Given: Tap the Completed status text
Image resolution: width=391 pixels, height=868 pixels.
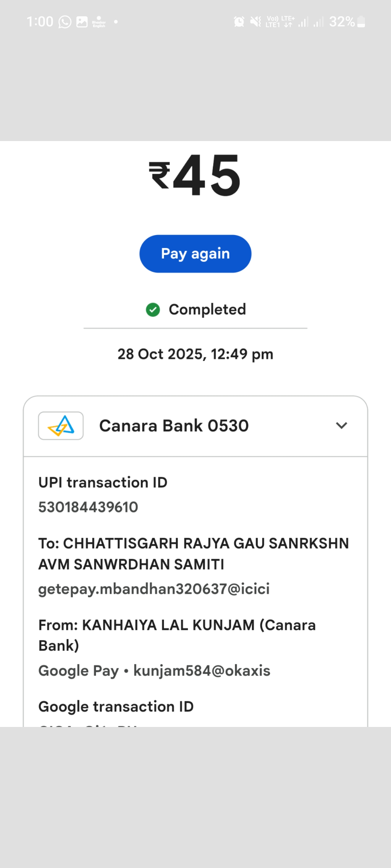Looking at the screenshot, I should coord(207,310).
